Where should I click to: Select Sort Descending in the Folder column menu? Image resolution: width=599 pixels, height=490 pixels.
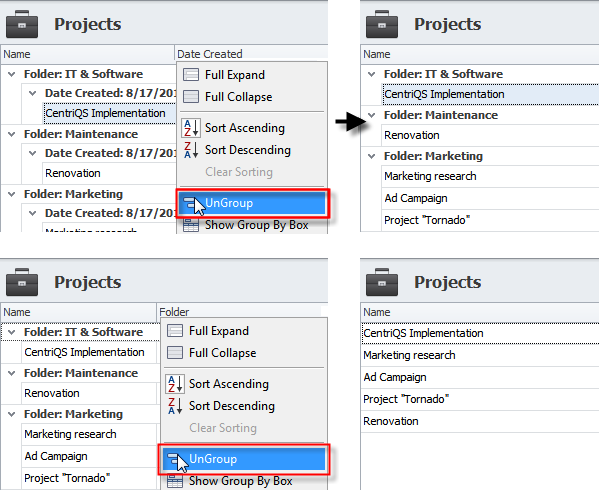pyautogui.click(x=232, y=406)
